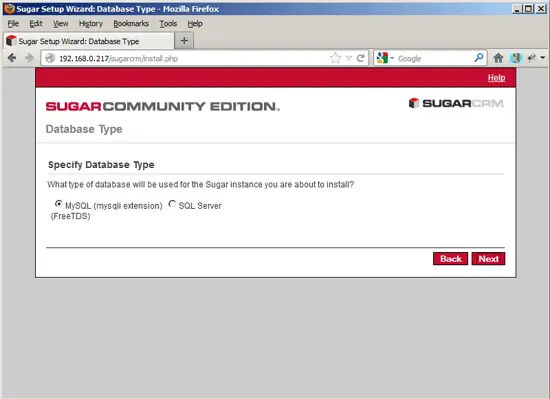Reload the current page
The width and height of the screenshot is (550, 399).
tap(360, 58)
